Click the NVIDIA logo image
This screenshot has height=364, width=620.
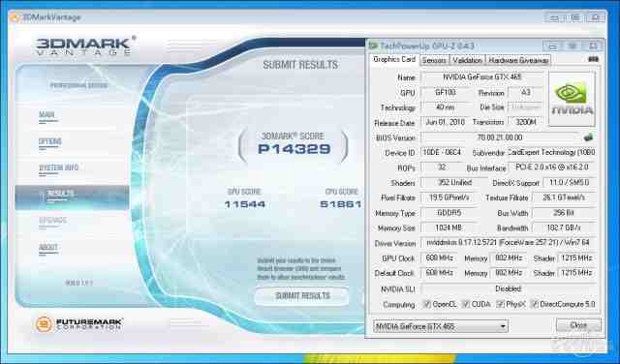[x=572, y=99]
